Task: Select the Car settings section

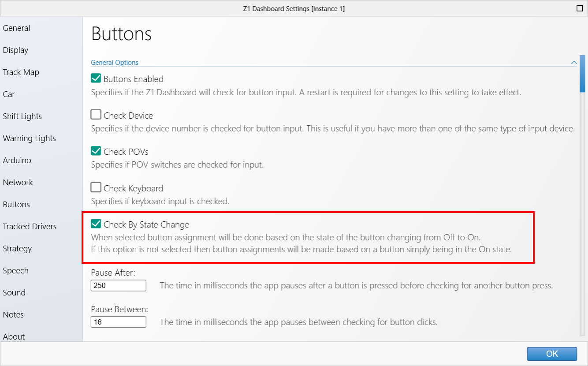Action: click(9, 94)
